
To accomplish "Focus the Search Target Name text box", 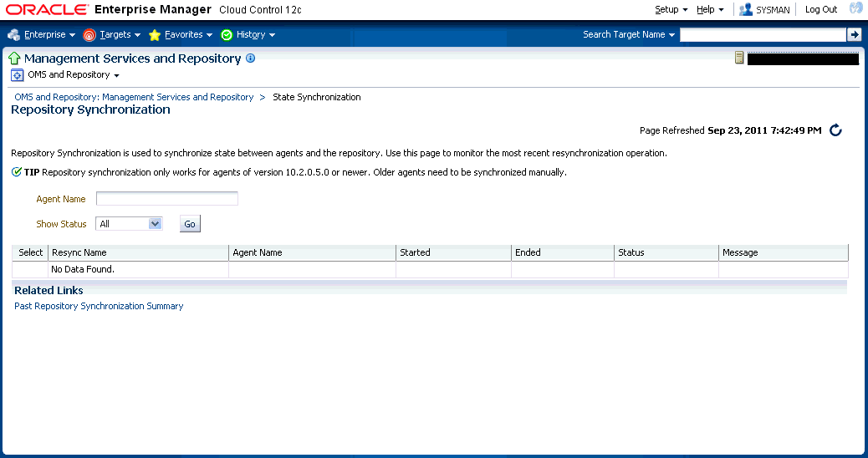I will pyautogui.click(x=763, y=35).
